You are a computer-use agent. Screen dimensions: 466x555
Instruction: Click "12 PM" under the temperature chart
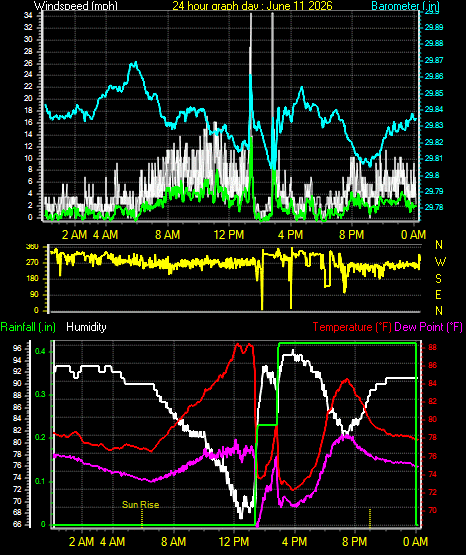pyautogui.click(x=234, y=542)
